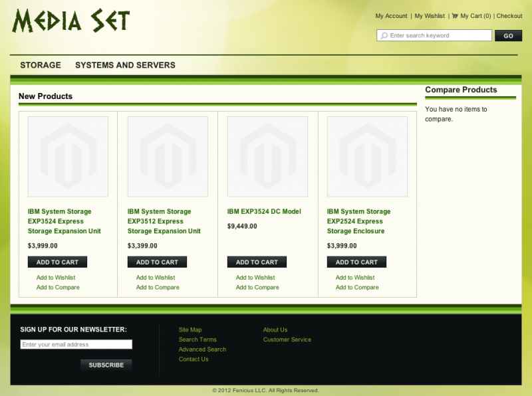Open IBM System Storage EXP2524 Express title

(x=358, y=221)
